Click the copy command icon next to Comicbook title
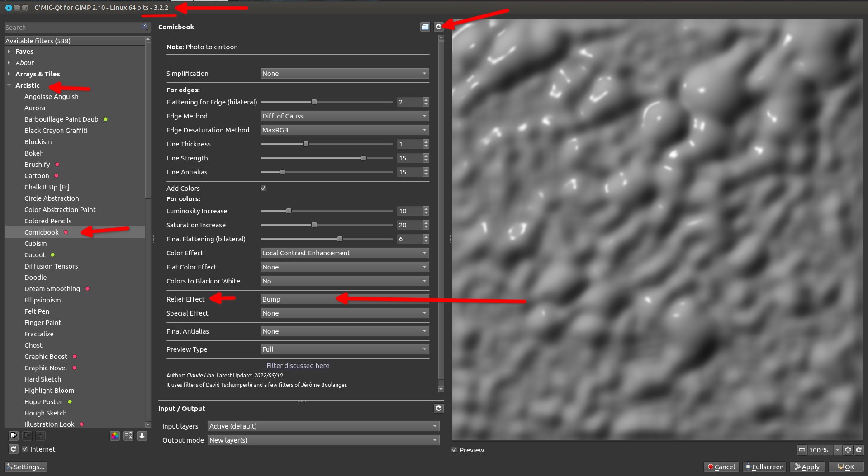 pyautogui.click(x=425, y=27)
